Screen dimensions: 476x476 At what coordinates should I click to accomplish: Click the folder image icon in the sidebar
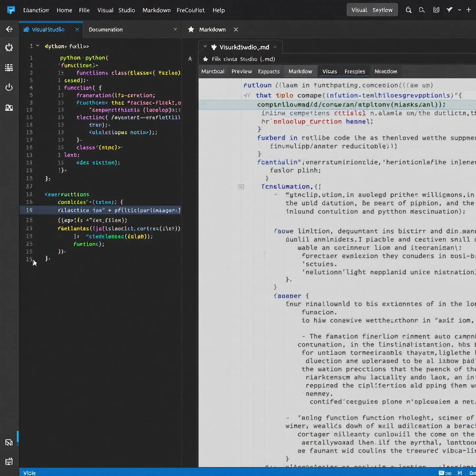tap(9, 108)
